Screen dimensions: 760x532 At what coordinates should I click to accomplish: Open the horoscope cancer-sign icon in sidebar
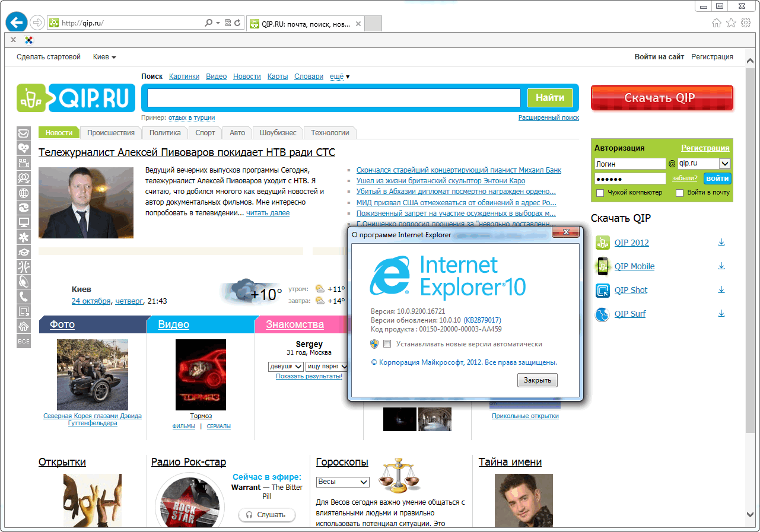click(24, 208)
